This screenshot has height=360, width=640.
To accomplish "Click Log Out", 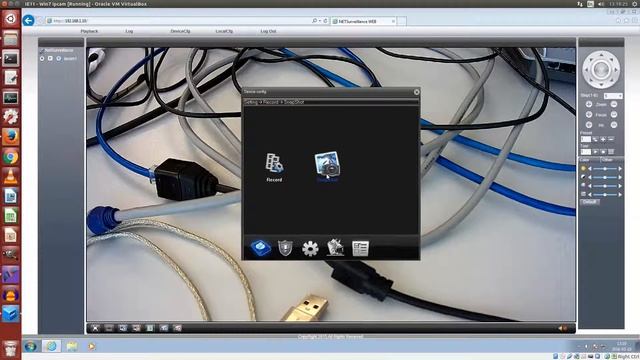I will point(268,31).
